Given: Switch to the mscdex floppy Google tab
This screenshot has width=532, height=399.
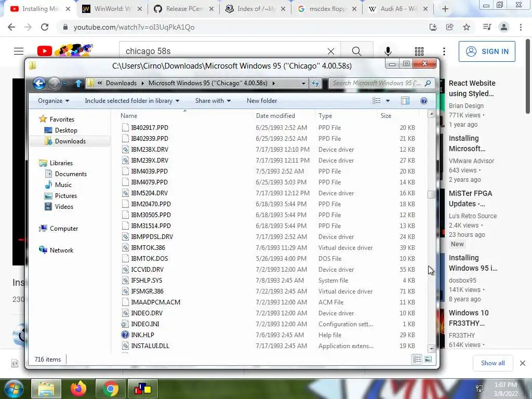Looking at the screenshot, I should point(327,9).
